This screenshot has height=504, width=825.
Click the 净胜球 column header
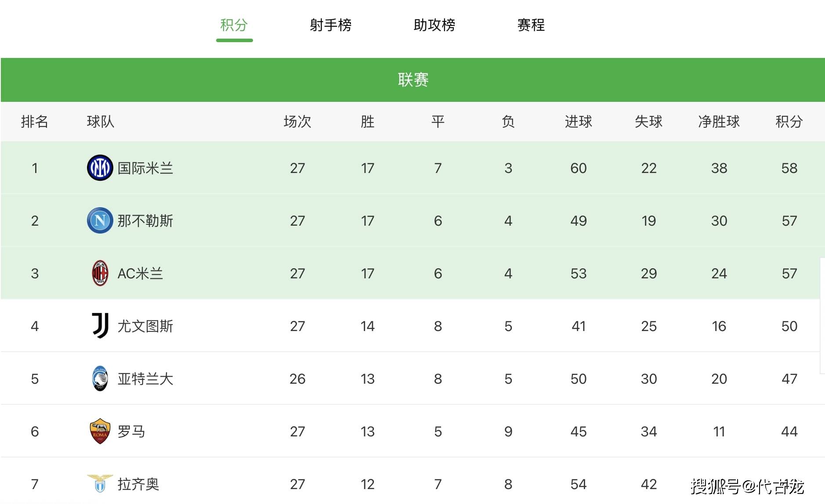click(719, 122)
